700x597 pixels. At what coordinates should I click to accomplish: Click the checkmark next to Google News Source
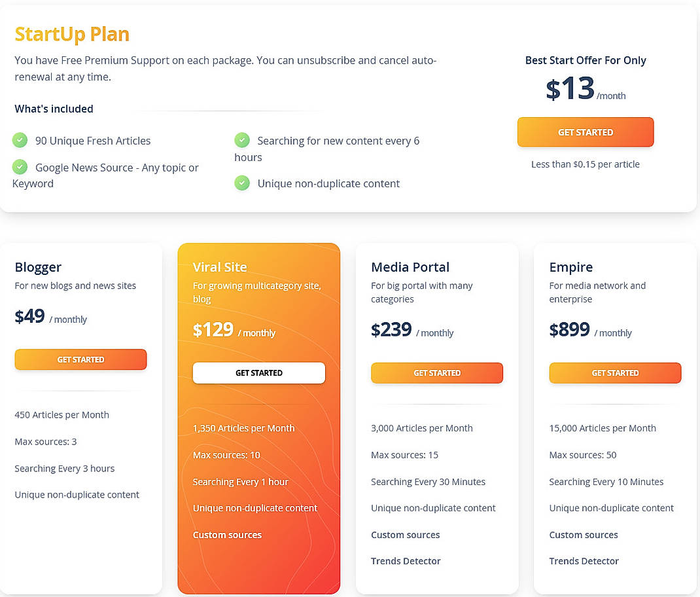click(x=20, y=168)
